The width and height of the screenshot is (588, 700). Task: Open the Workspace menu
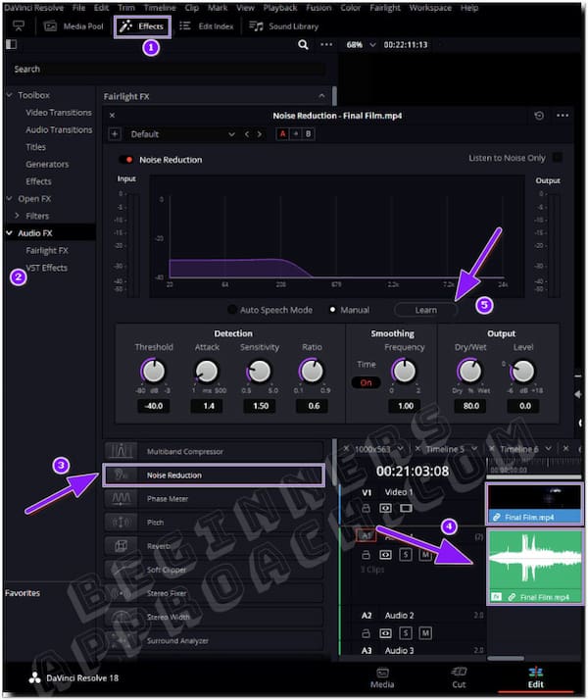coord(430,8)
